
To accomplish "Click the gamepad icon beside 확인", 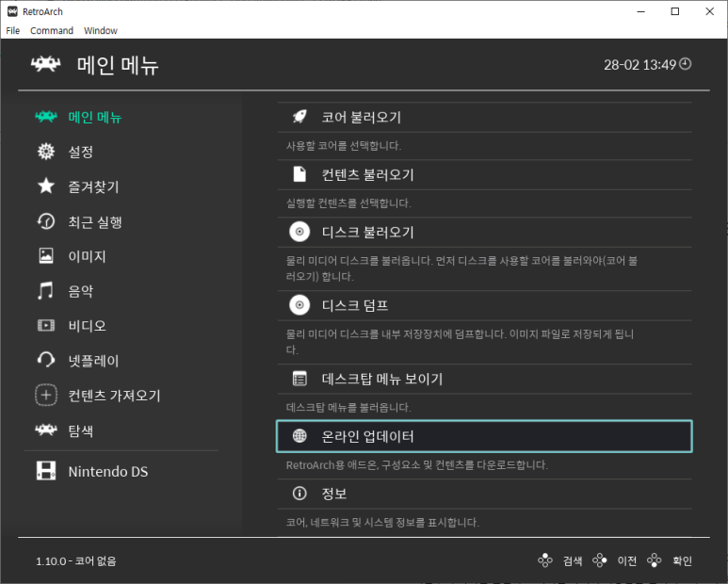I will click(655, 560).
